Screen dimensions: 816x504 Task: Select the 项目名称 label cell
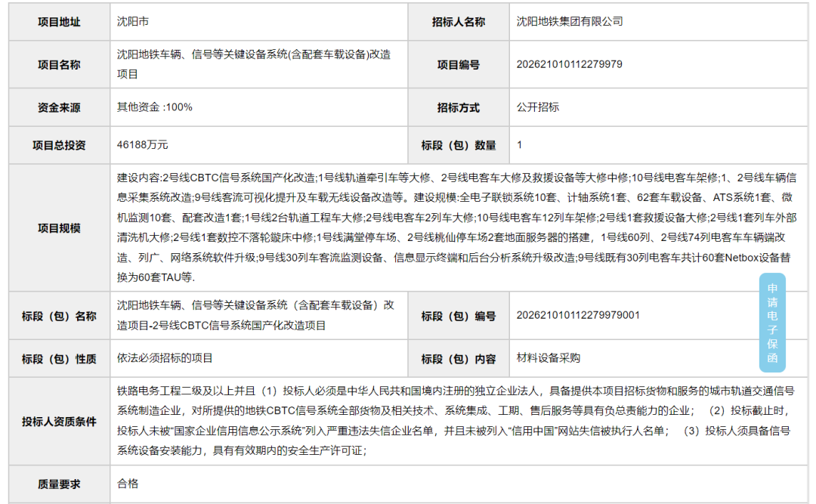[x=60, y=64]
